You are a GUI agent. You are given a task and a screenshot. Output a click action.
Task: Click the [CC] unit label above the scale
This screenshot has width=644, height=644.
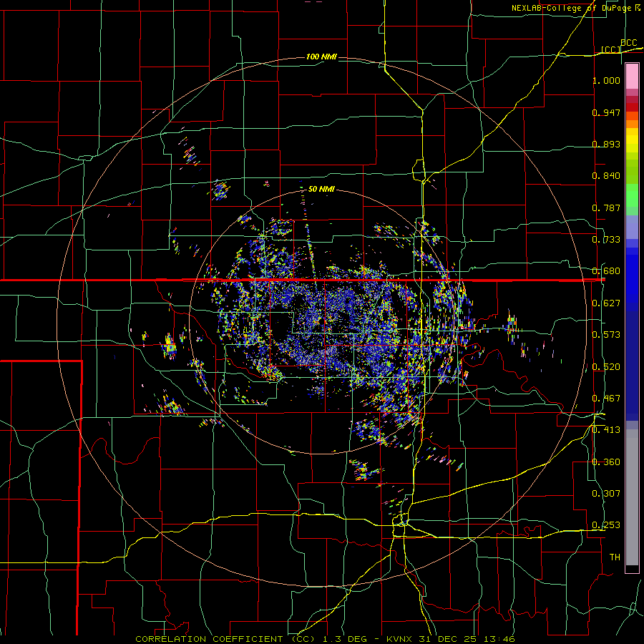[x=611, y=49]
